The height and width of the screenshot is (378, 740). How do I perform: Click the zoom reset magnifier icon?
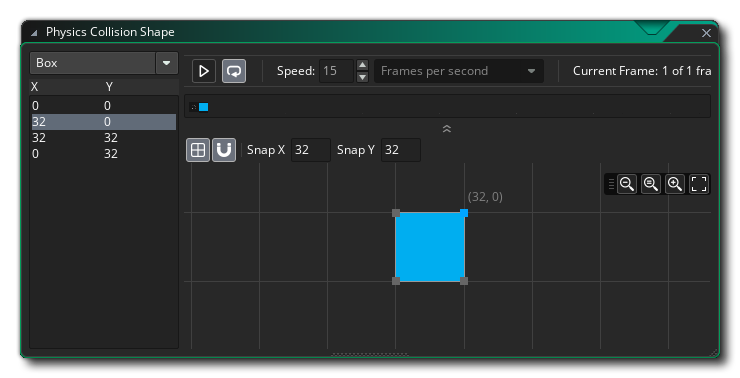pos(651,184)
